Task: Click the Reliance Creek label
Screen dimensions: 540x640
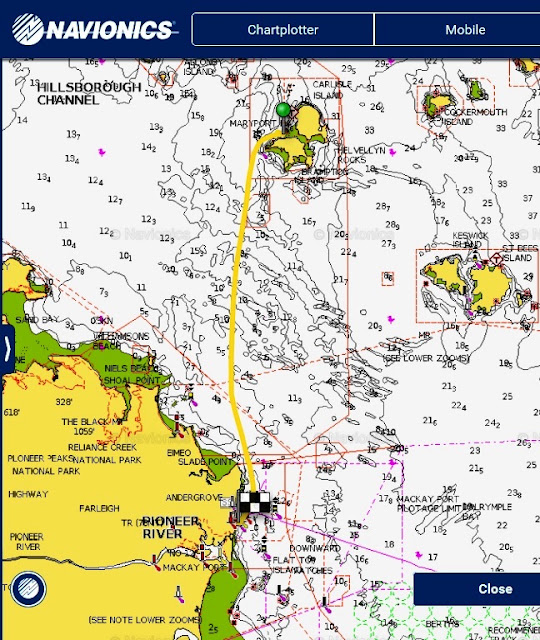Action: (x=102, y=447)
